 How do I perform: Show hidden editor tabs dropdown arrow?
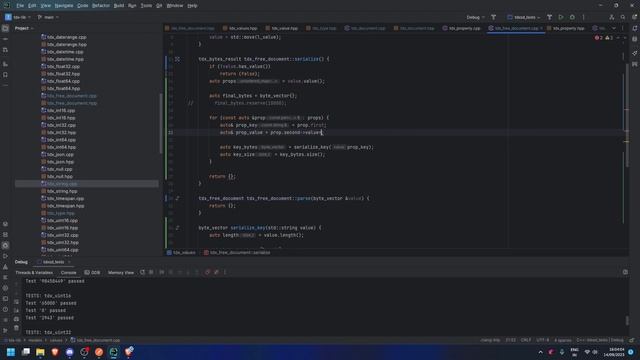click(614, 29)
